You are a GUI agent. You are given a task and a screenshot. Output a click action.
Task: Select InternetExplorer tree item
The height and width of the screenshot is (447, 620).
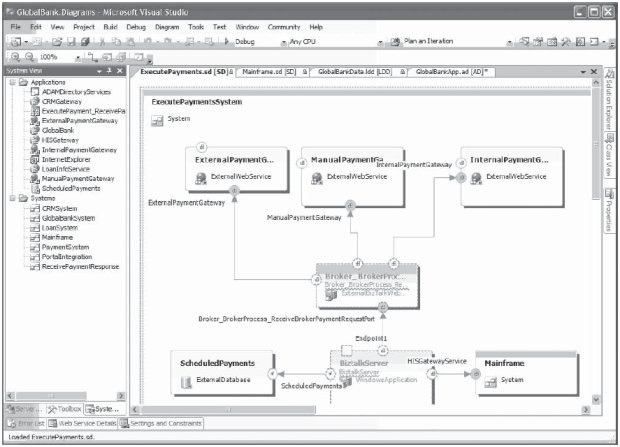coord(66,159)
